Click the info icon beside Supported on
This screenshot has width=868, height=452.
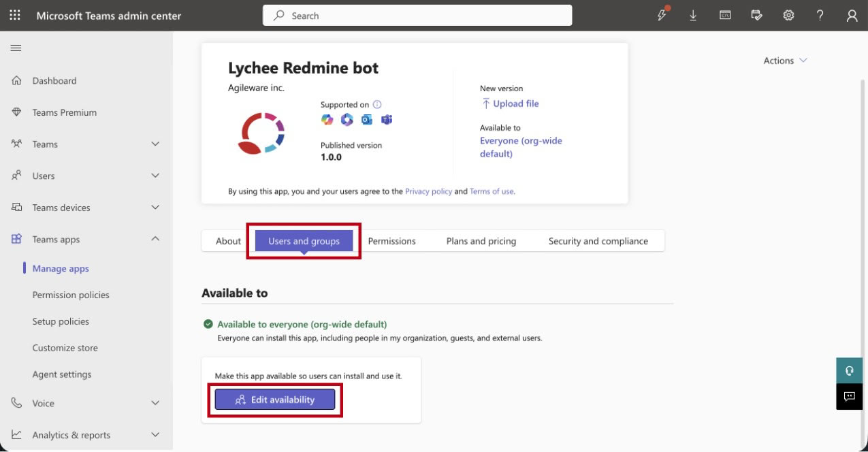377,105
